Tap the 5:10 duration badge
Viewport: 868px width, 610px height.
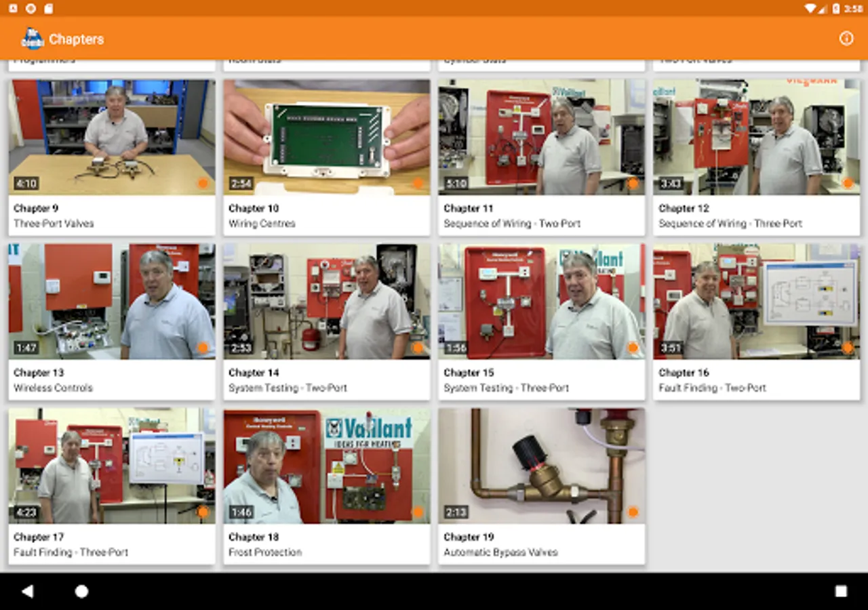coord(456,183)
